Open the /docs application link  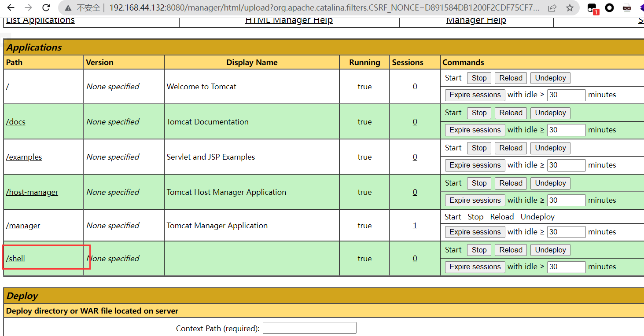(15, 122)
